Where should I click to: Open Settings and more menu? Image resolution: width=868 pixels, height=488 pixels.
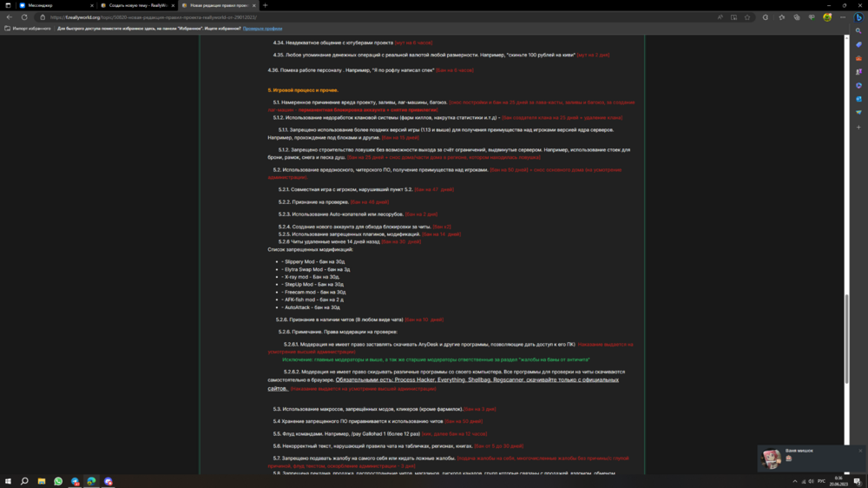(843, 17)
